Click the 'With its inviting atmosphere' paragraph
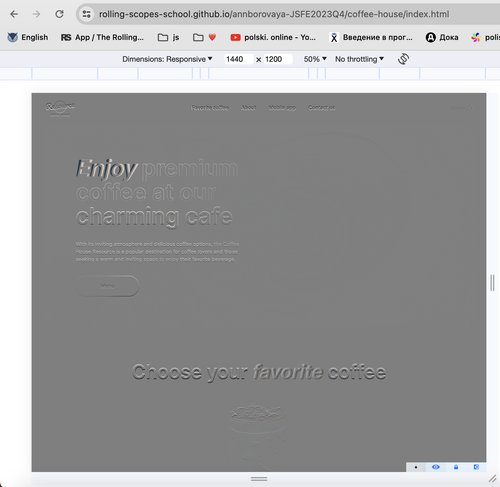Viewport: 500px width, 487px height. tap(157, 252)
